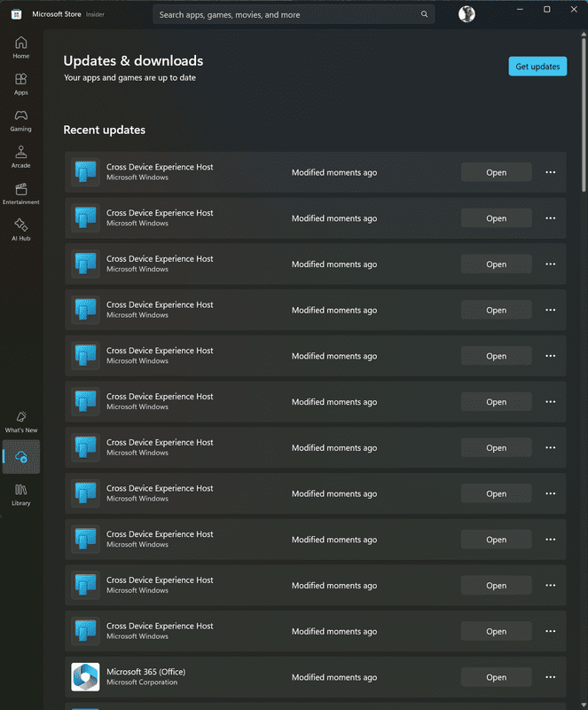588x710 pixels.
Task: Click the scrollbar down arrow
Action: 584,706
